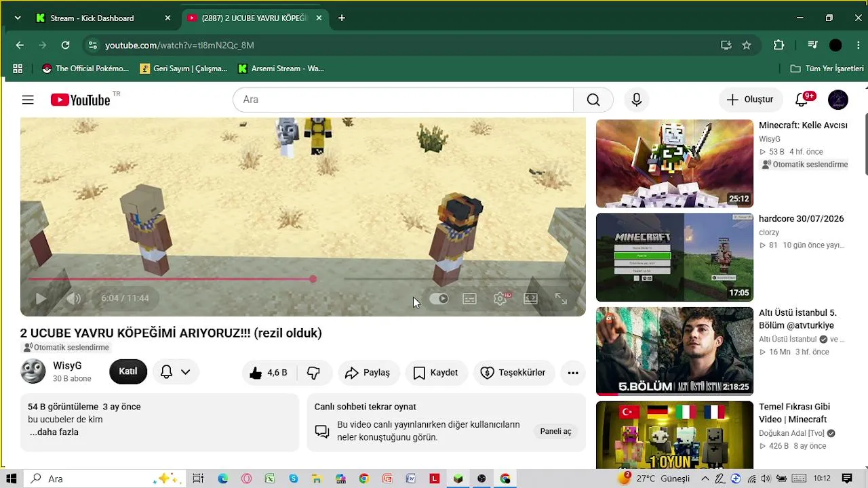Reload the page with the refresh icon
The height and width of the screenshot is (488, 868).
[x=65, y=45]
